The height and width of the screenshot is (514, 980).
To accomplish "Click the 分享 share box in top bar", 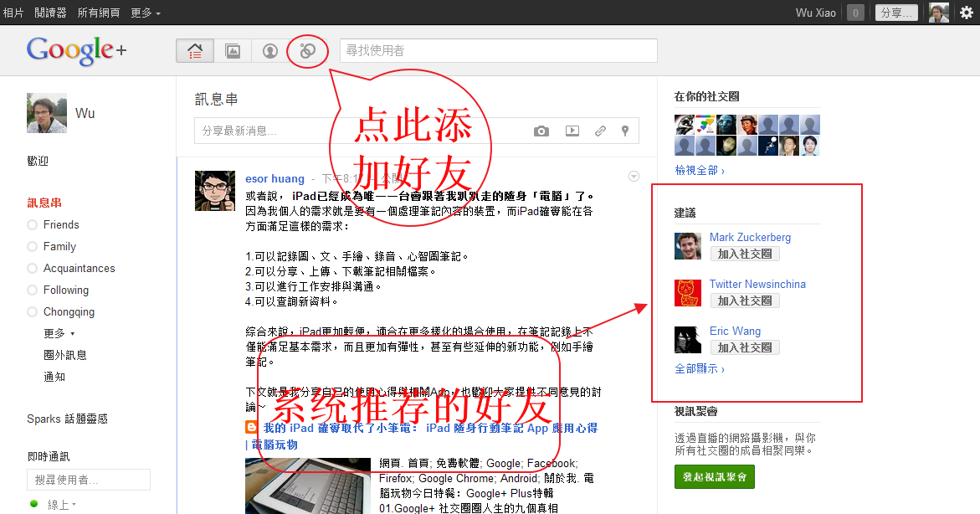I will (x=896, y=13).
